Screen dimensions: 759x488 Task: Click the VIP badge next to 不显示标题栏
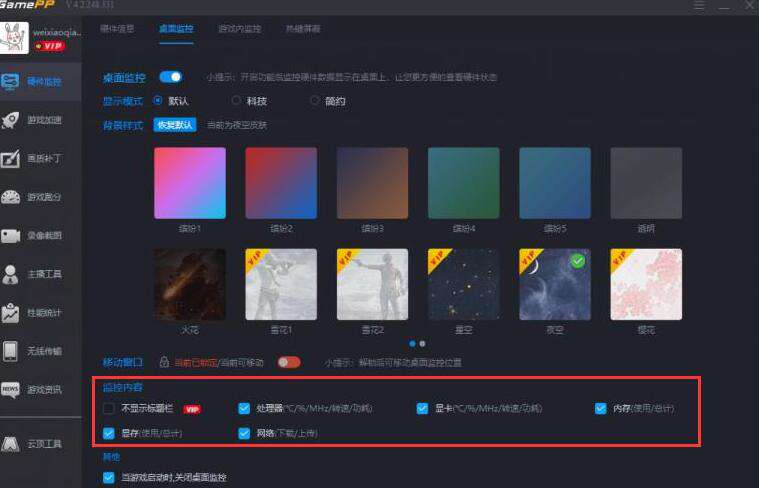click(x=192, y=410)
